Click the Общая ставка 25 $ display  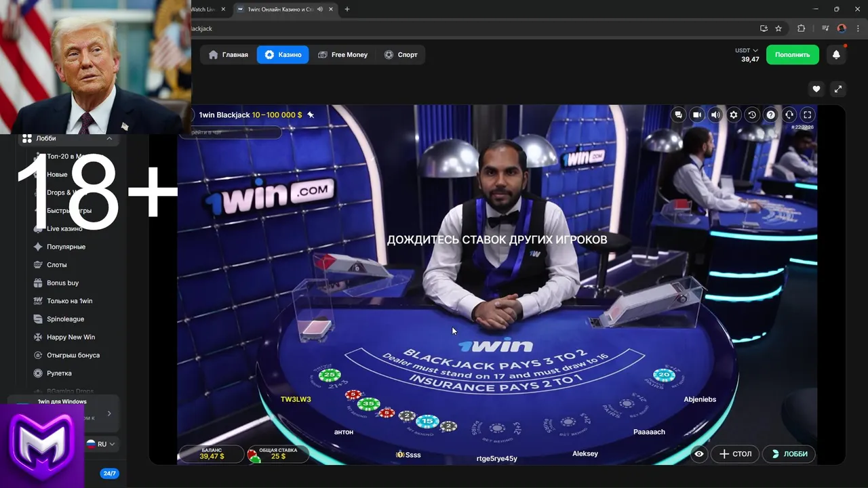pos(277,454)
